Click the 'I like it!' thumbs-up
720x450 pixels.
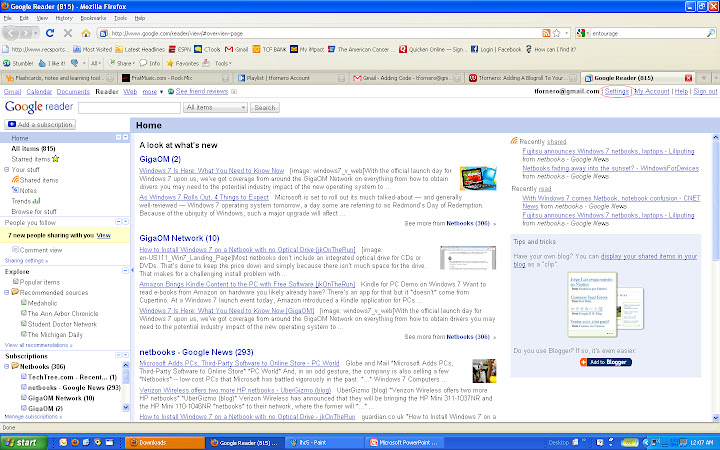(52, 63)
